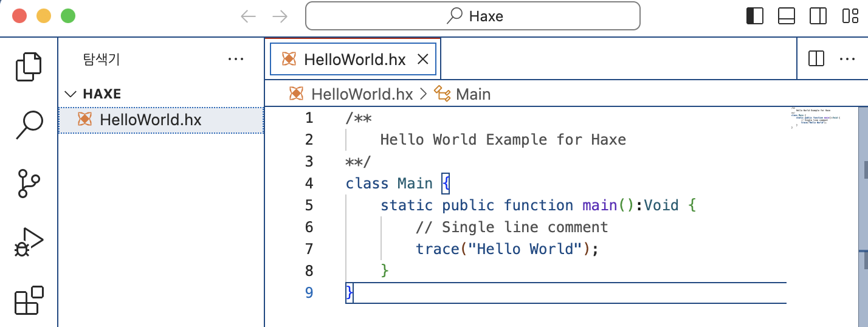Open the customize layout icon
This screenshot has height=327, width=868.
tap(850, 16)
